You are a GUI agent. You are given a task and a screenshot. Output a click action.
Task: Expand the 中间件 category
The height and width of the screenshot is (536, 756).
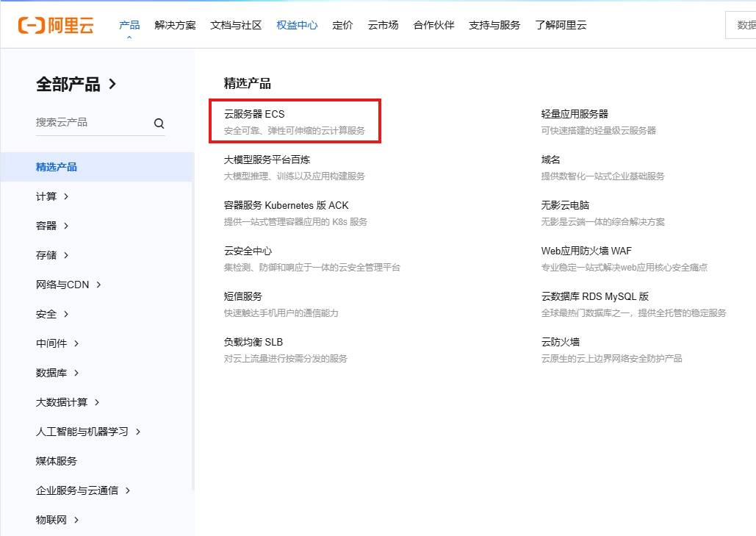(57, 343)
